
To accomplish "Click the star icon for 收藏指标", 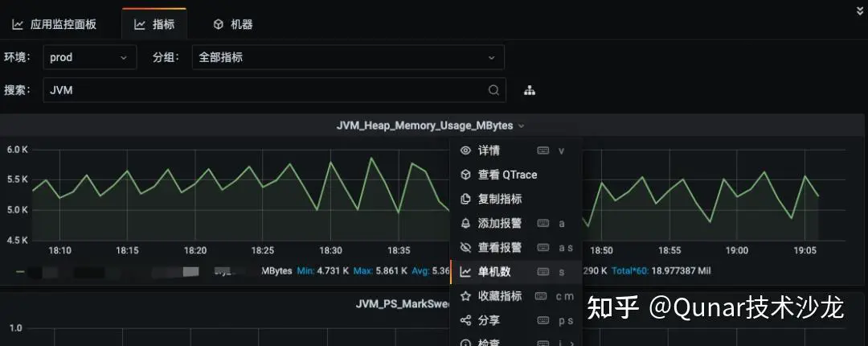I will (x=465, y=296).
